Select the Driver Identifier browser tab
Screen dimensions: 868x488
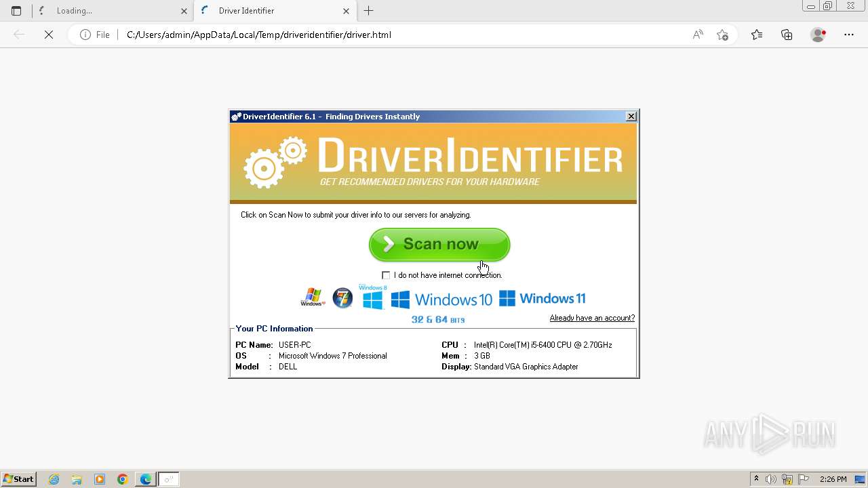(275, 11)
